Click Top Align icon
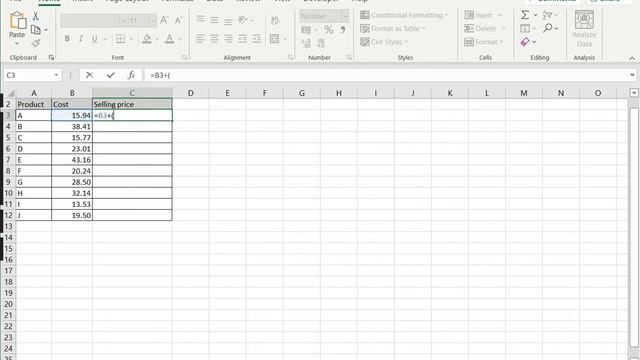 click(200, 19)
